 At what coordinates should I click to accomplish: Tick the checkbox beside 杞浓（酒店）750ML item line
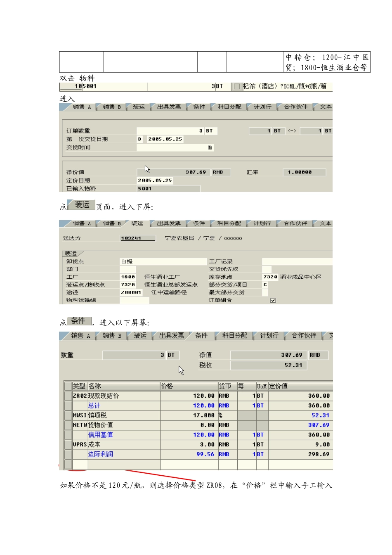click(x=236, y=86)
